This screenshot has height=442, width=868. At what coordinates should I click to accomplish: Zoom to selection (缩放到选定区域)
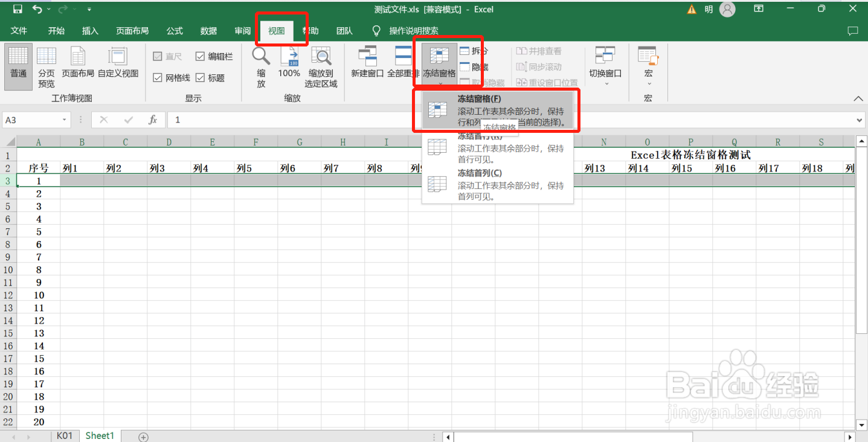point(321,67)
